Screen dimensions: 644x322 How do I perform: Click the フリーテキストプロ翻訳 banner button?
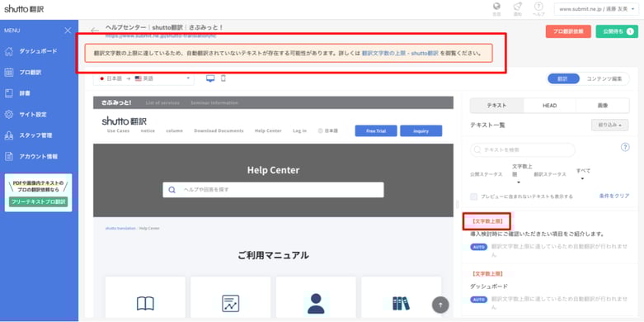tap(38, 201)
